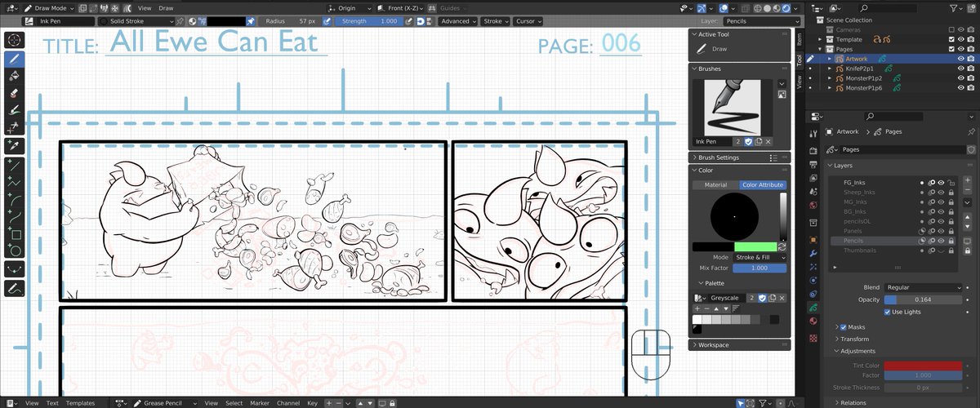Open the Blend Regular dropdown
The image size is (980, 408).
point(923,287)
